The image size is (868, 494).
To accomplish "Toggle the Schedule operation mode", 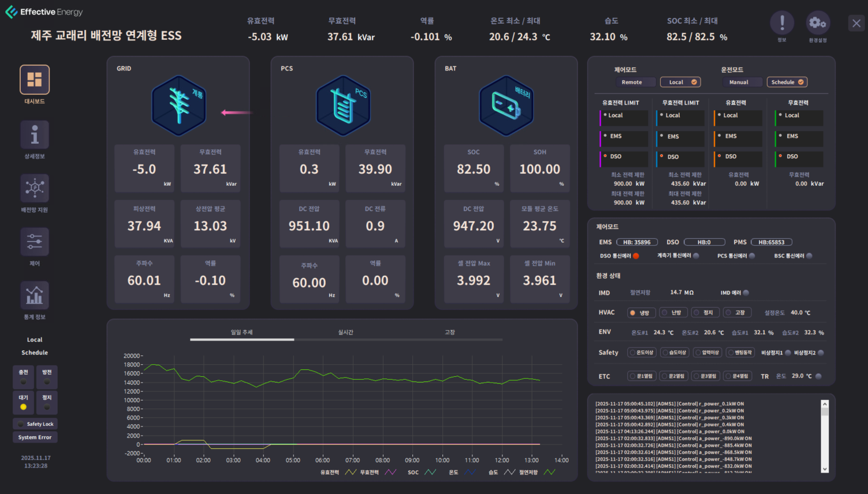I will 787,82.
